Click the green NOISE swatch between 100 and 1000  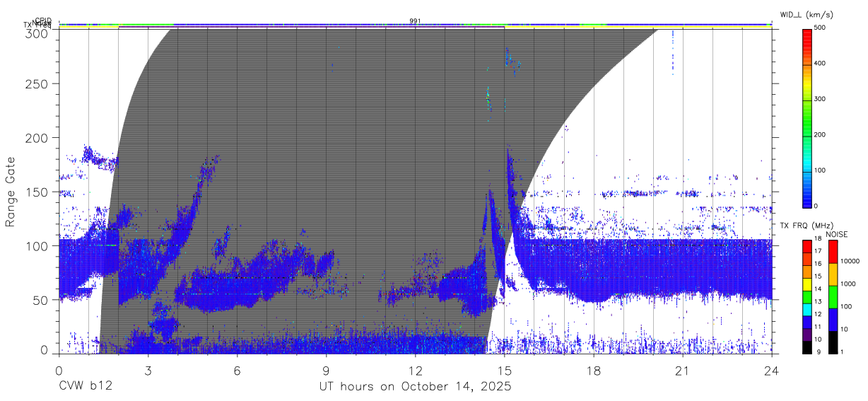point(833,296)
